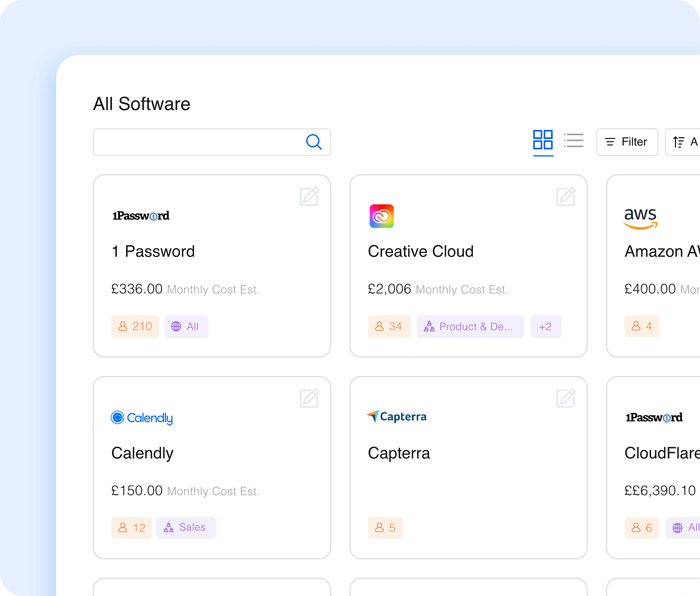Open the sort order dropdown

tap(683, 142)
